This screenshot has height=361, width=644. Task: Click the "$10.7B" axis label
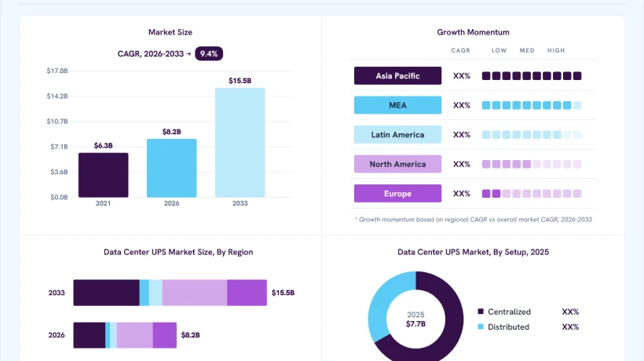pos(57,122)
